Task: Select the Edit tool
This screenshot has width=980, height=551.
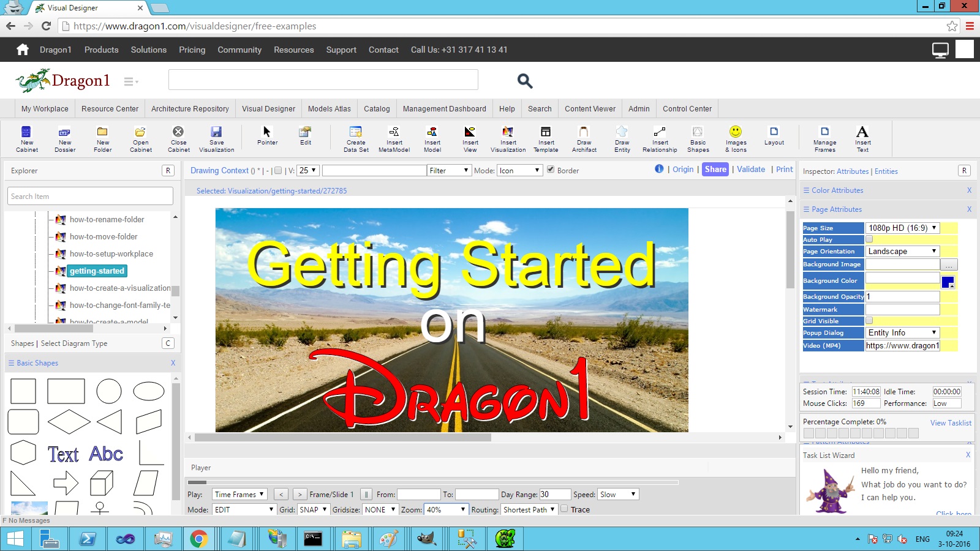Action: 305,135
